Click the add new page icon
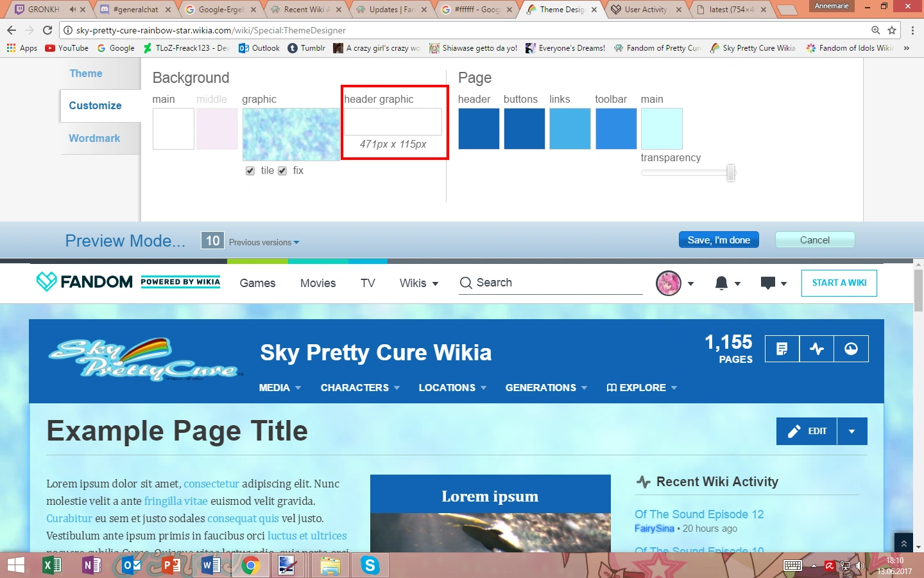This screenshot has width=924, height=578. click(x=782, y=349)
